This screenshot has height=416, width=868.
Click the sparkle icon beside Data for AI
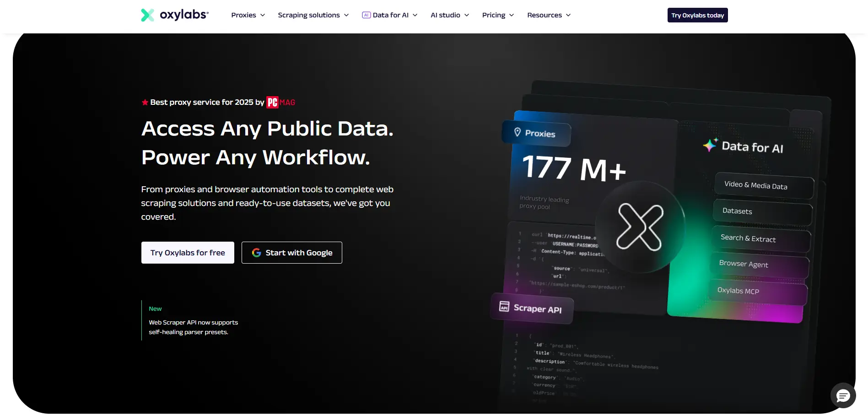coord(710,145)
